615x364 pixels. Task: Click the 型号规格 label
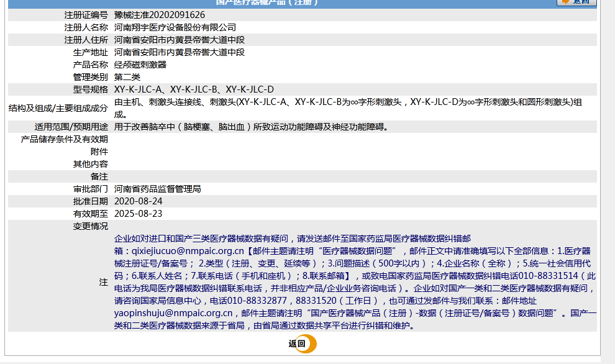(90, 89)
